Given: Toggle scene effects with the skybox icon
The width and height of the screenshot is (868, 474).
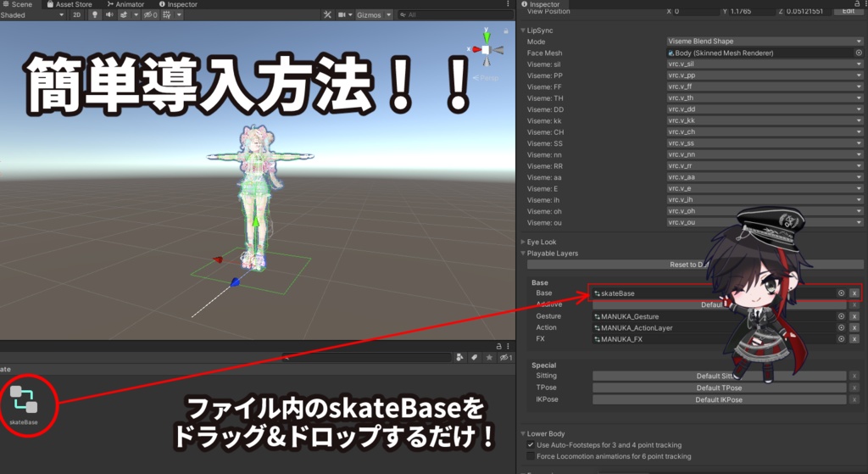Looking at the screenshot, I should pyautogui.click(x=124, y=15).
